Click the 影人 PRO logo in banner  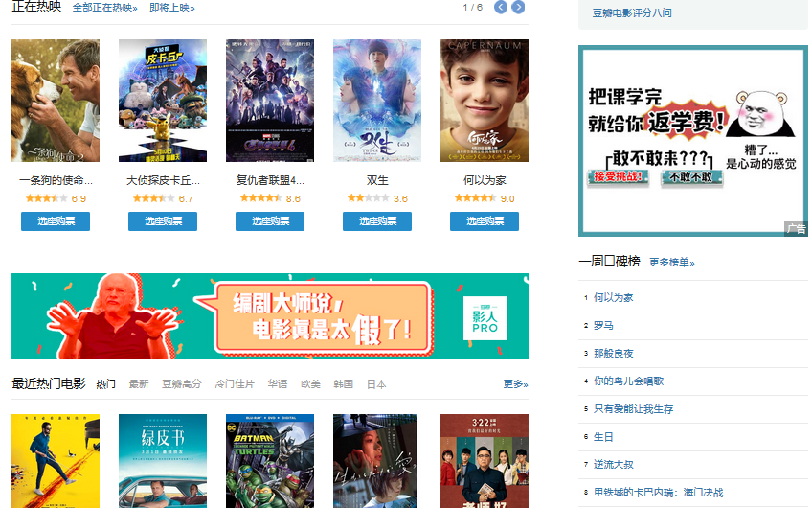485,318
